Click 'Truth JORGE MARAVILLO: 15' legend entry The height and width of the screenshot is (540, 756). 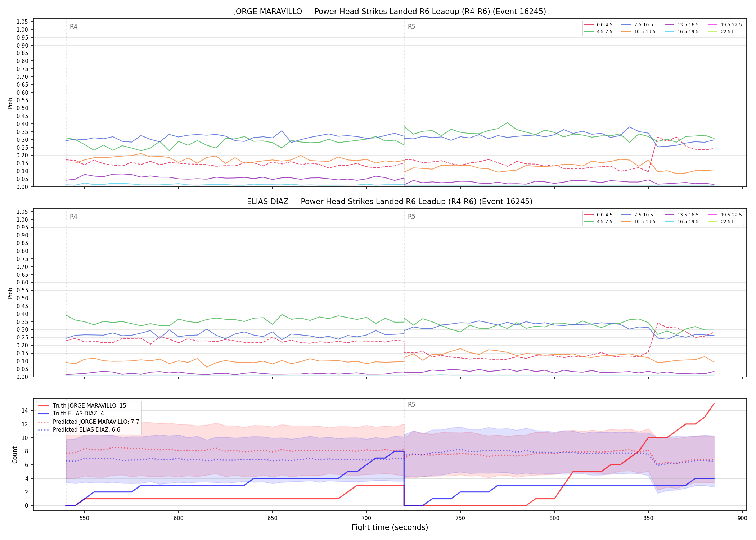tap(82, 405)
